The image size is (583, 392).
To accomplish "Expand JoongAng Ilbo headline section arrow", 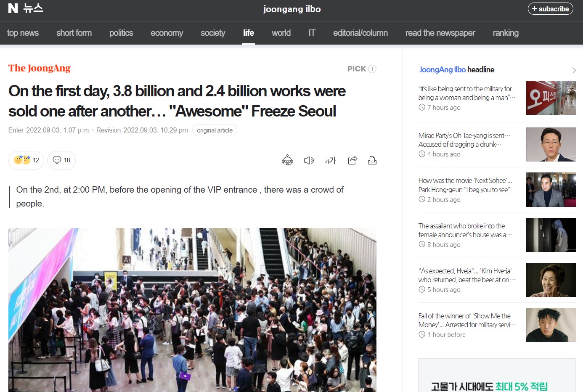I will coord(574,70).
